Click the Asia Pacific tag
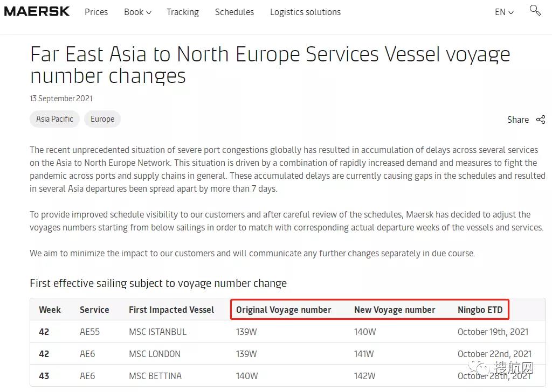552x392 pixels. coord(54,119)
